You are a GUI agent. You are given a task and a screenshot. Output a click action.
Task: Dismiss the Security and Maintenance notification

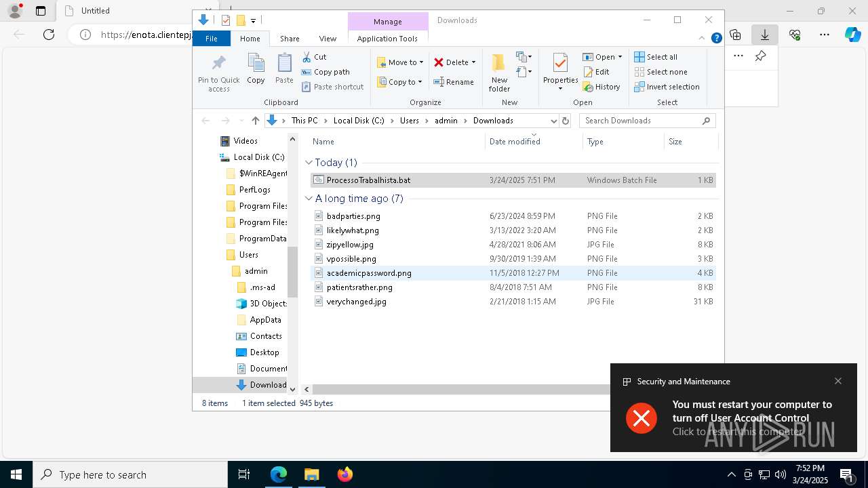click(x=838, y=381)
